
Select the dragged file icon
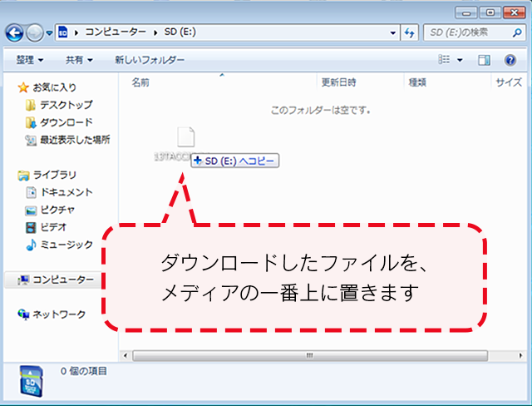(x=185, y=139)
